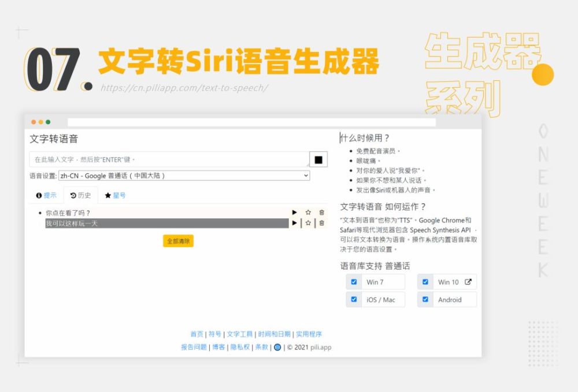Select the "你点在看了吗？" history text
This screenshot has width=578, height=392.
point(68,213)
